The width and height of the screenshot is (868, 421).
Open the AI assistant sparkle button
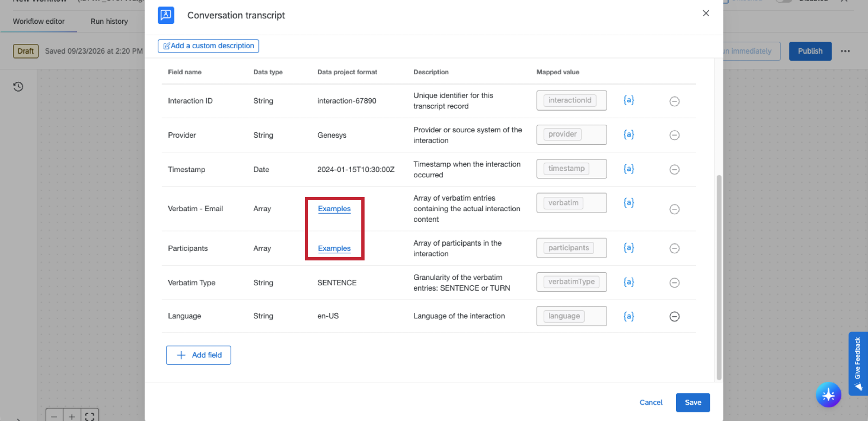click(828, 395)
